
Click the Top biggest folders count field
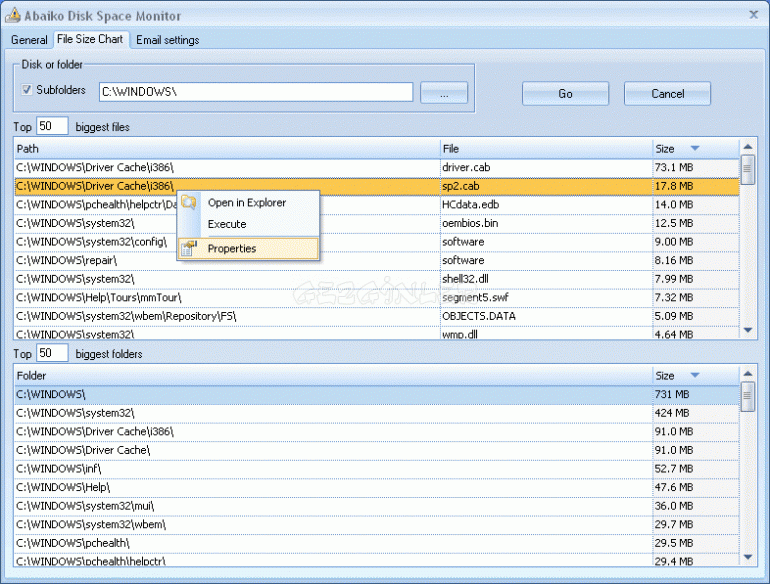tap(52, 353)
